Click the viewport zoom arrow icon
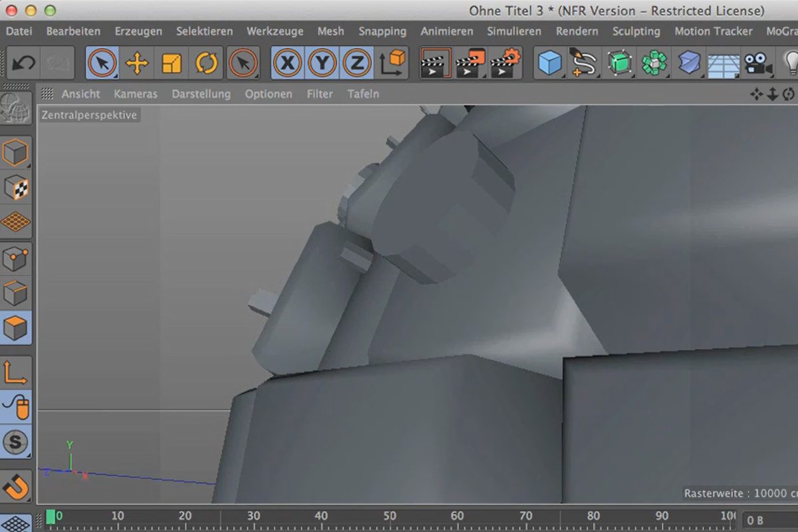Image resolution: width=798 pixels, height=532 pixels. click(772, 94)
